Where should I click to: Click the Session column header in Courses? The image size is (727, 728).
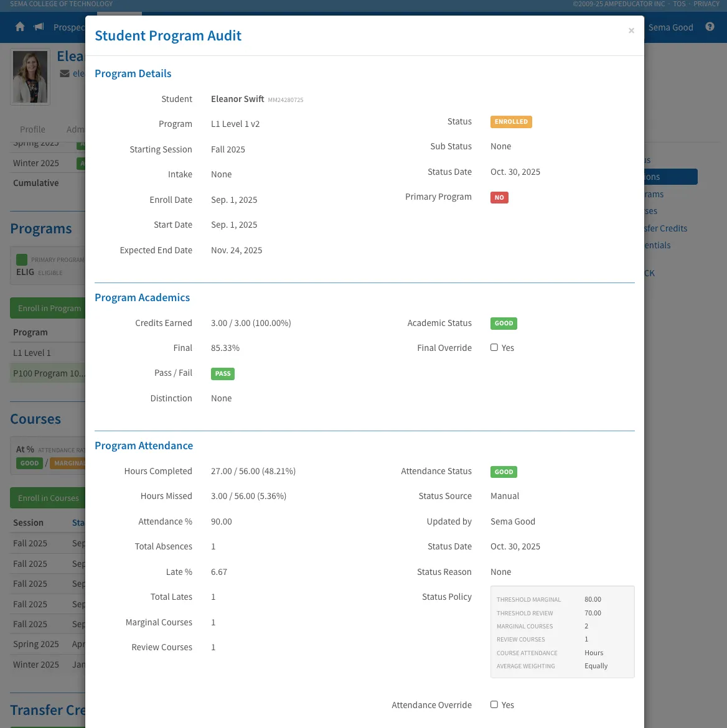[28, 523]
